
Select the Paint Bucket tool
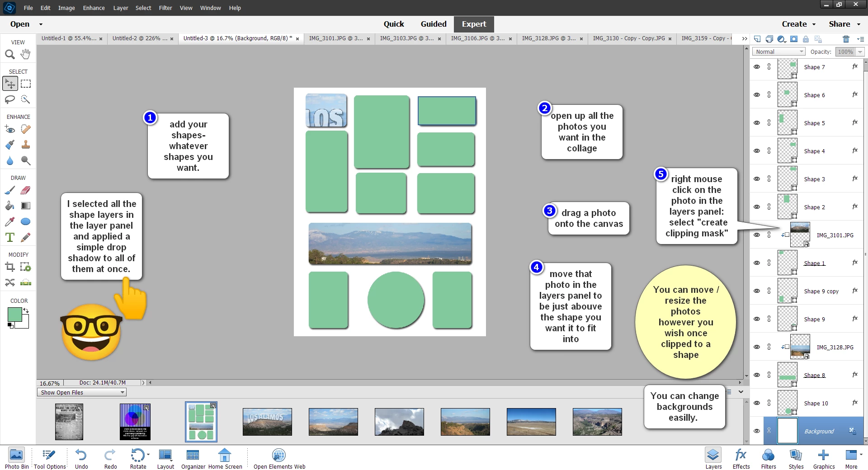coord(10,206)
